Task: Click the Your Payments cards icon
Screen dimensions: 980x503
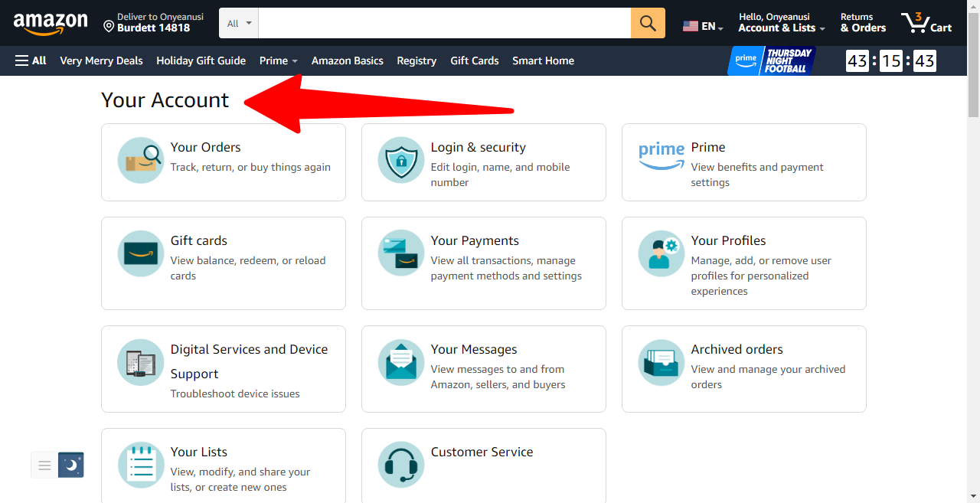Action: pyautogui.click(x=401, y=253)
